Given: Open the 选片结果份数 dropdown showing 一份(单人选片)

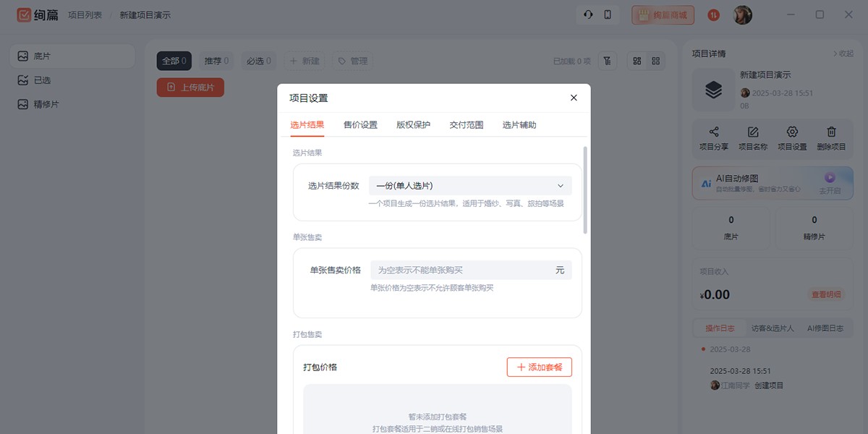Looking at the screenshot, I should [x=469, y=185].
